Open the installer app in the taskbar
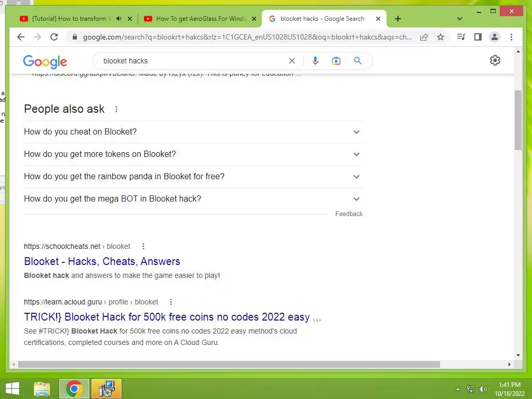Image resolution: width=532 pixels, height=399 pixels. tap(106, 389)
